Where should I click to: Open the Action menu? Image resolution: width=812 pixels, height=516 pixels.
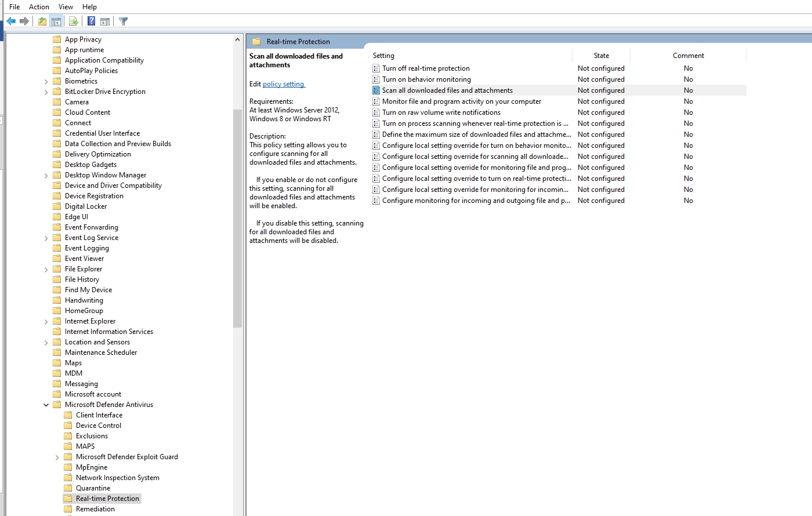38,6
